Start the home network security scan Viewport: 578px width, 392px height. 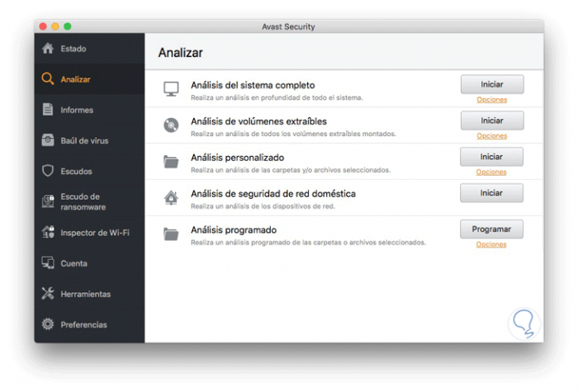pyautogui.click(x=491, y=192)
